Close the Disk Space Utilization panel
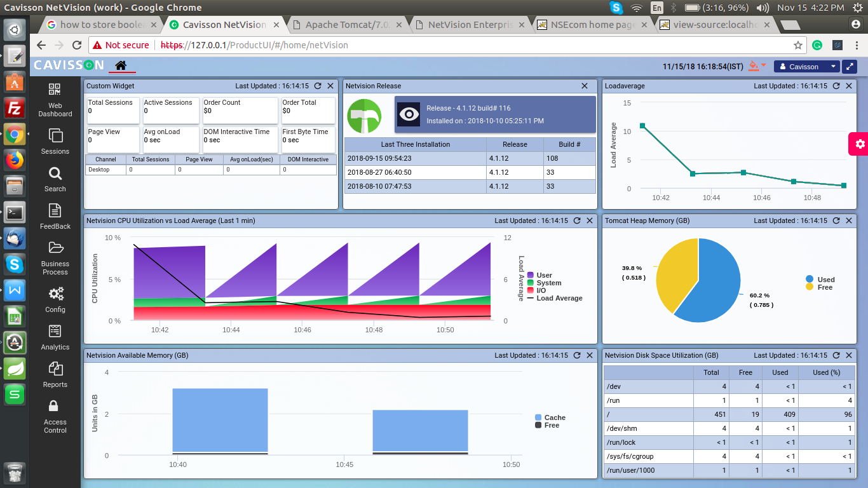The height and width of the screenshot is (488, 868). [x=849, y=355]
